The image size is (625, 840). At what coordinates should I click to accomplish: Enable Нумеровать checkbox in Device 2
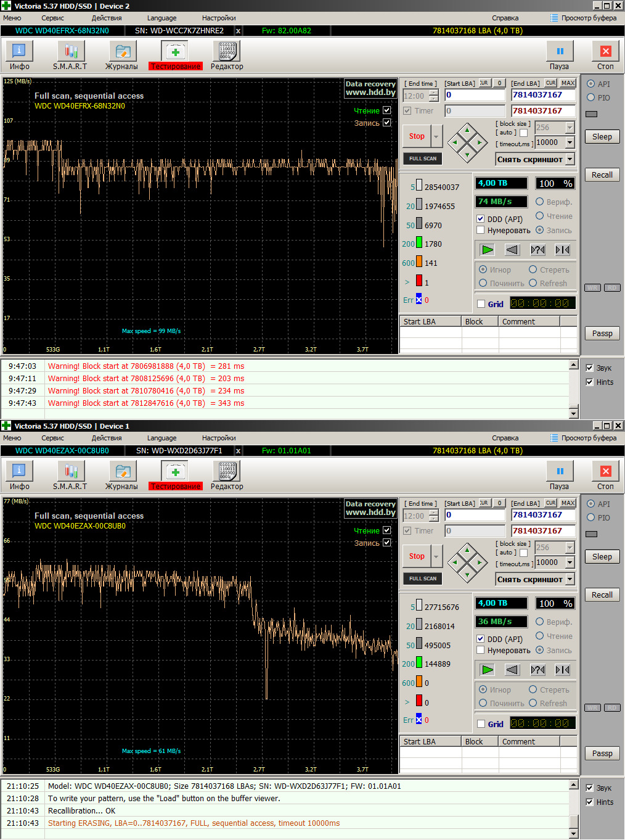pyautogui.click(x=481, y=230)
